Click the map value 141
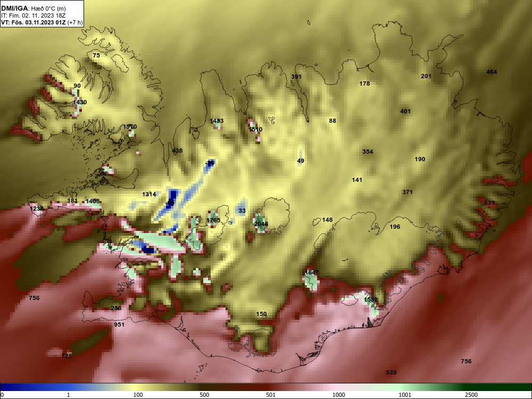532x399 pixels. 357,180
